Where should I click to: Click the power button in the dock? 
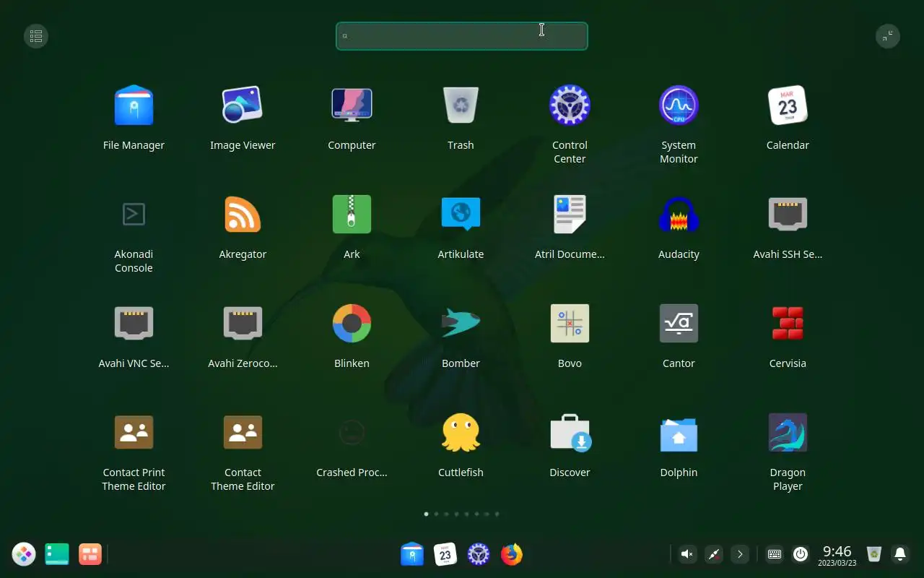[x=801, y=554]
